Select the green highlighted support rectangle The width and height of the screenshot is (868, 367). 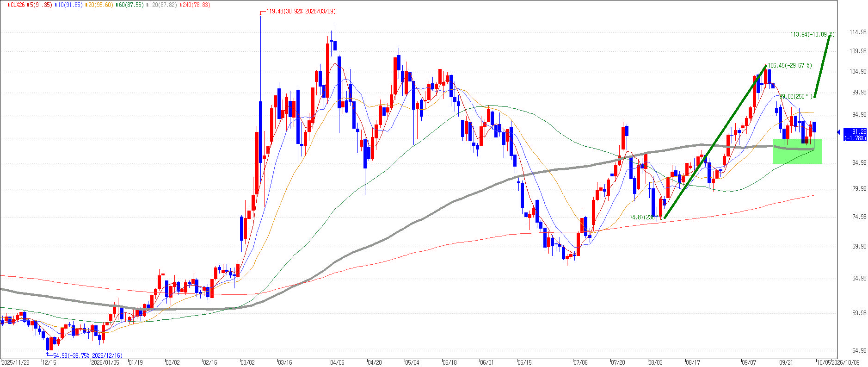pos(797,151)
